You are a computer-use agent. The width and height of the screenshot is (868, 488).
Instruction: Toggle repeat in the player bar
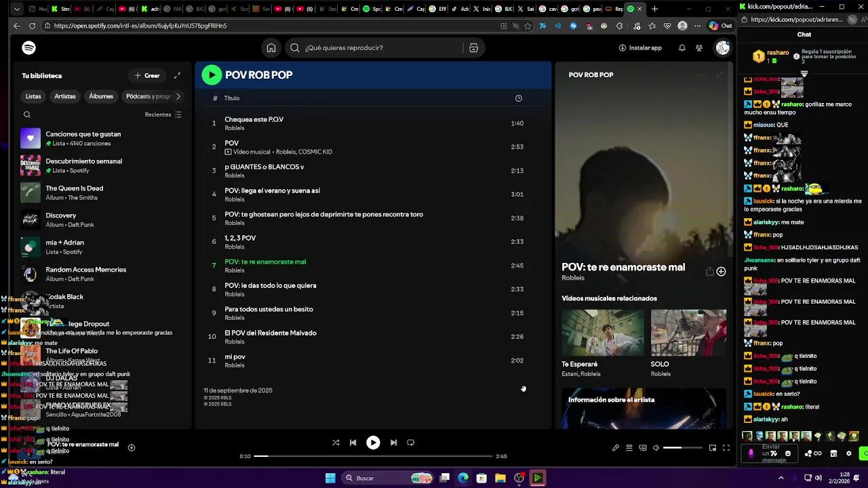click(x=410, y=443)
